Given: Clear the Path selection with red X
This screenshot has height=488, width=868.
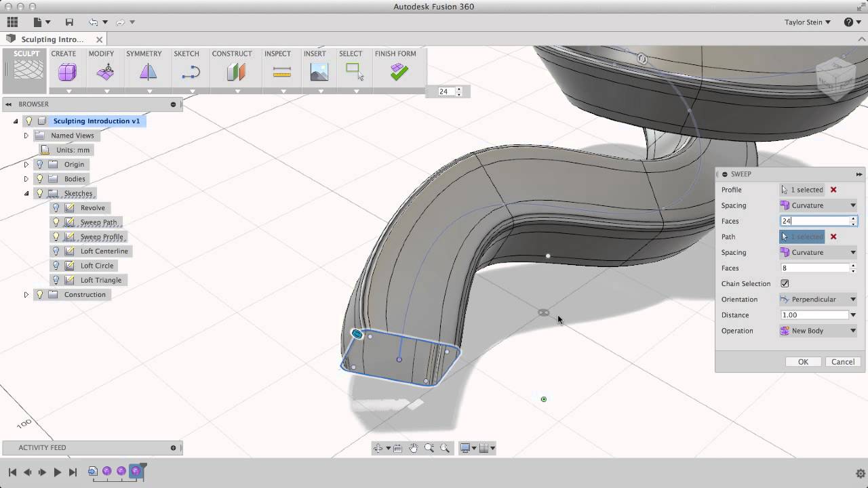Looking at the screenshot, I should click(x=833, y=237).
